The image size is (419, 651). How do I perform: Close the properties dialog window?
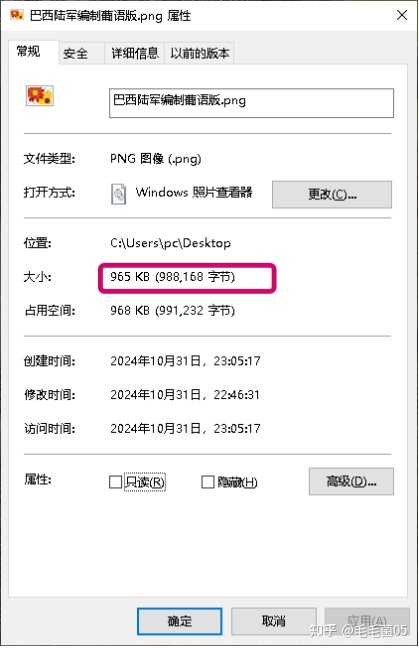coord(402,15)
